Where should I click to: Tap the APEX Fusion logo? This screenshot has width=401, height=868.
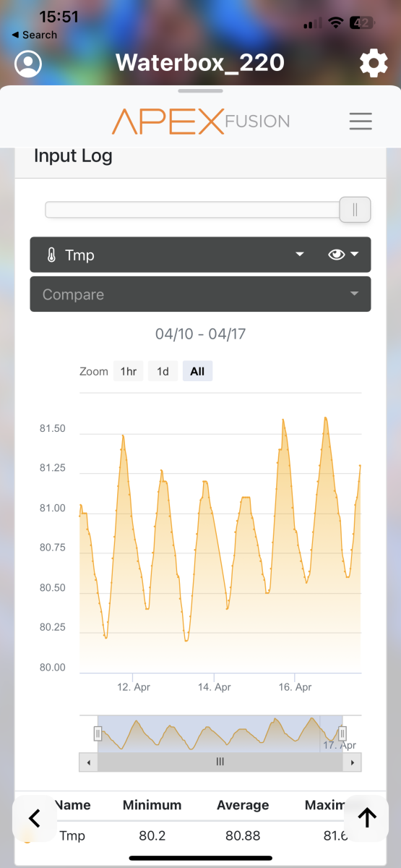[201, 121]
